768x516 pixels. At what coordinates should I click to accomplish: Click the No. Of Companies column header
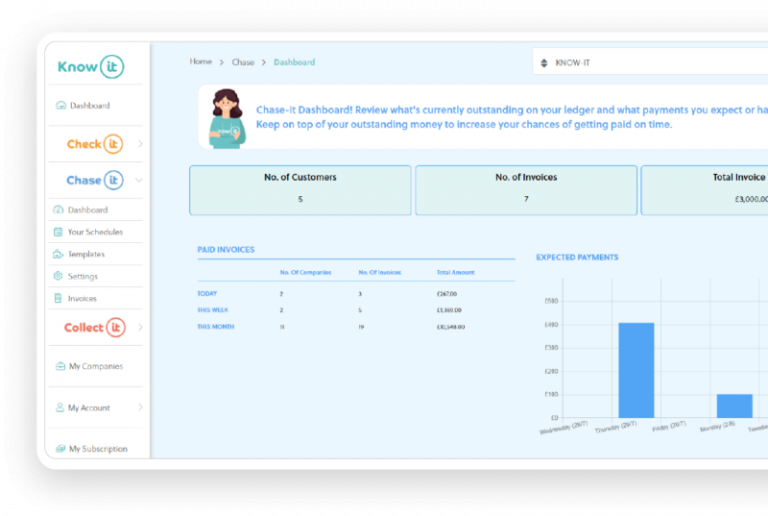(x=306, y=272)
